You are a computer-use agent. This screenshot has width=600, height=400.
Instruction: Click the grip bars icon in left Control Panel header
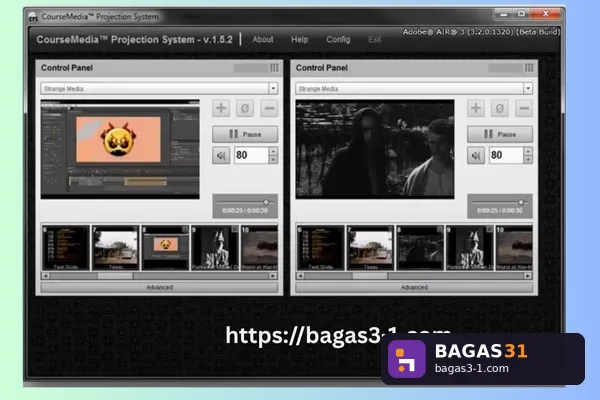(x=274, y=68)
